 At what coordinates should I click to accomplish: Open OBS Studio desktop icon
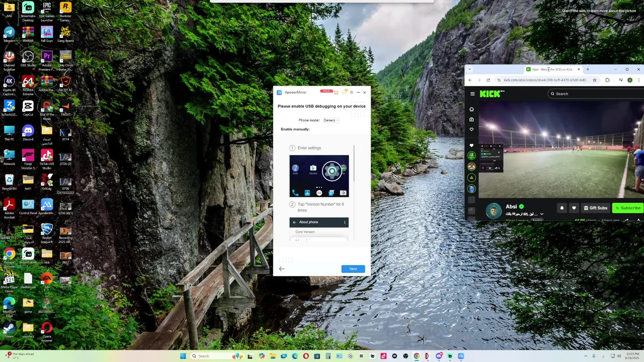(x=28, y=59)
